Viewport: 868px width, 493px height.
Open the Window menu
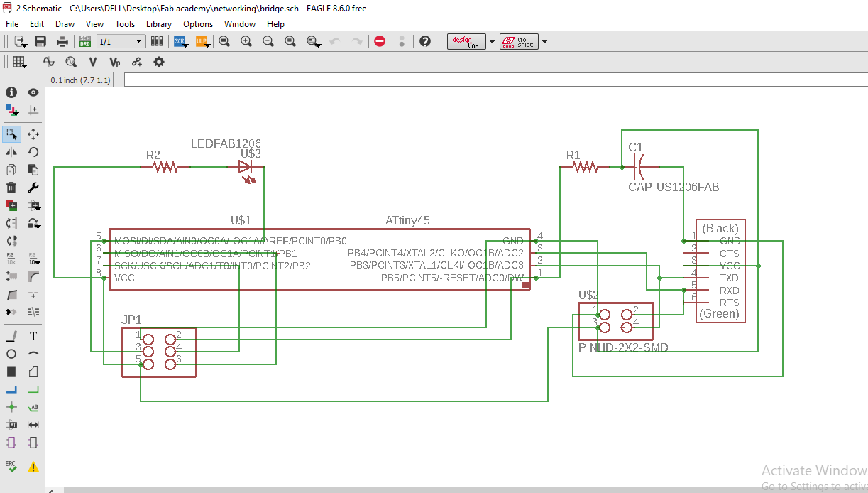point(240,23)
